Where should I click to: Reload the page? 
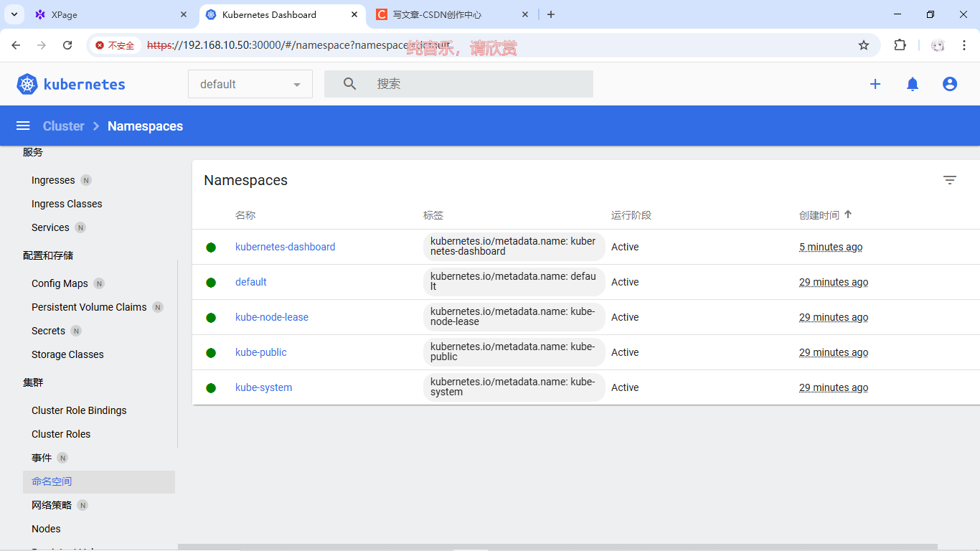click(67, 45)
